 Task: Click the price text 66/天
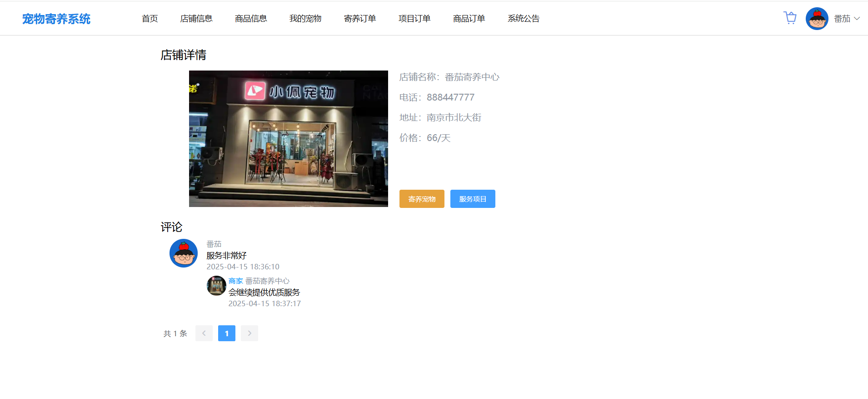click(439, 138)
